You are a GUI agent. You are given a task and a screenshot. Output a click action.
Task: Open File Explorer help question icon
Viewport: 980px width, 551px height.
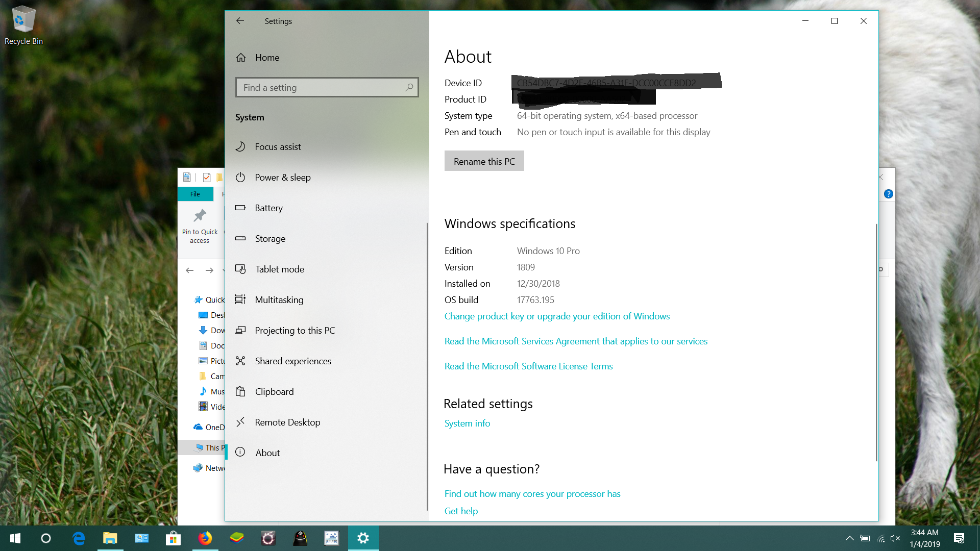pos(888,194)
